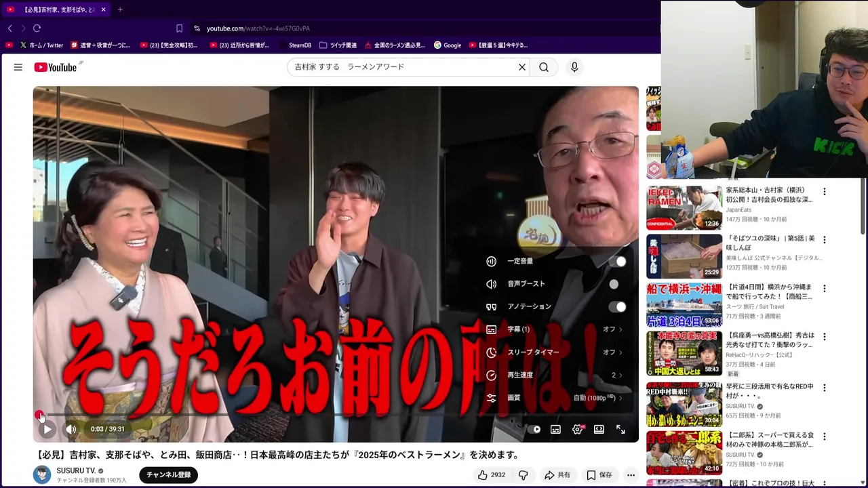This screenshot has height=488, width=868.
Task: Bookmark this page in the address bar
Action: coord(179,28)
